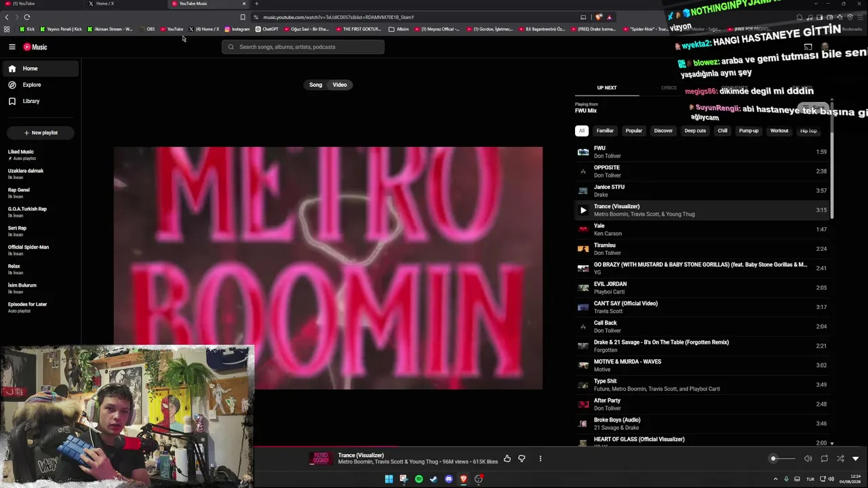Viewport: 868px width, 488px height.
Task: Play EVIL JORDAN by Playboi Carti
Action: pos(702,288)
